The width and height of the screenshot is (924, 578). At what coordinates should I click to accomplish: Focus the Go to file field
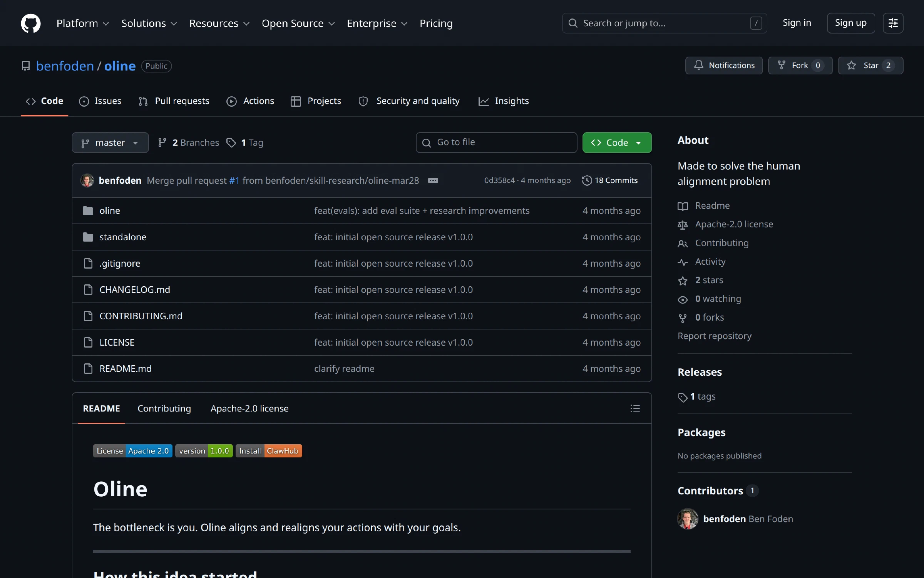tap(496, 143)
